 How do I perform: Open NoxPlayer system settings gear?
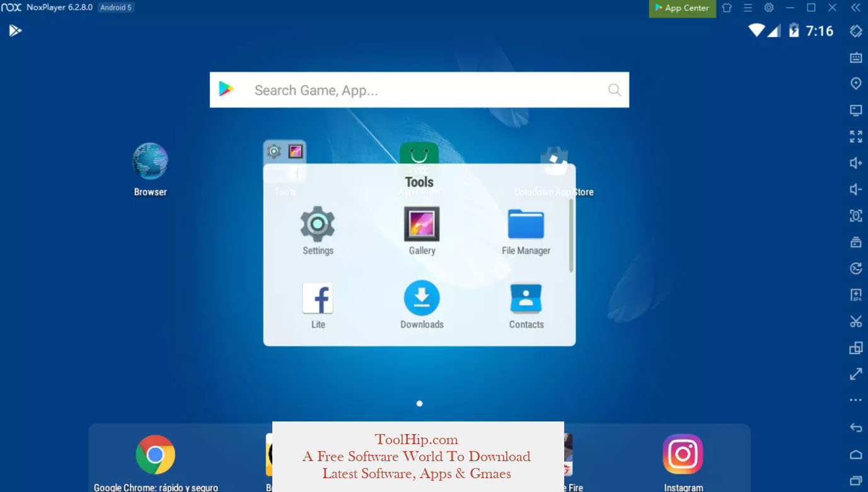click(769, 8)
